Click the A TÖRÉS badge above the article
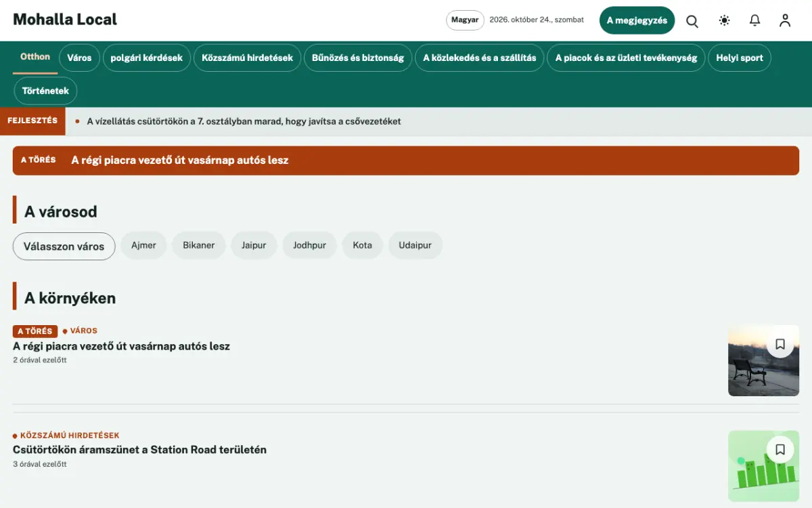The height and width of the screenshot is (508, 812). pos(35,332)
